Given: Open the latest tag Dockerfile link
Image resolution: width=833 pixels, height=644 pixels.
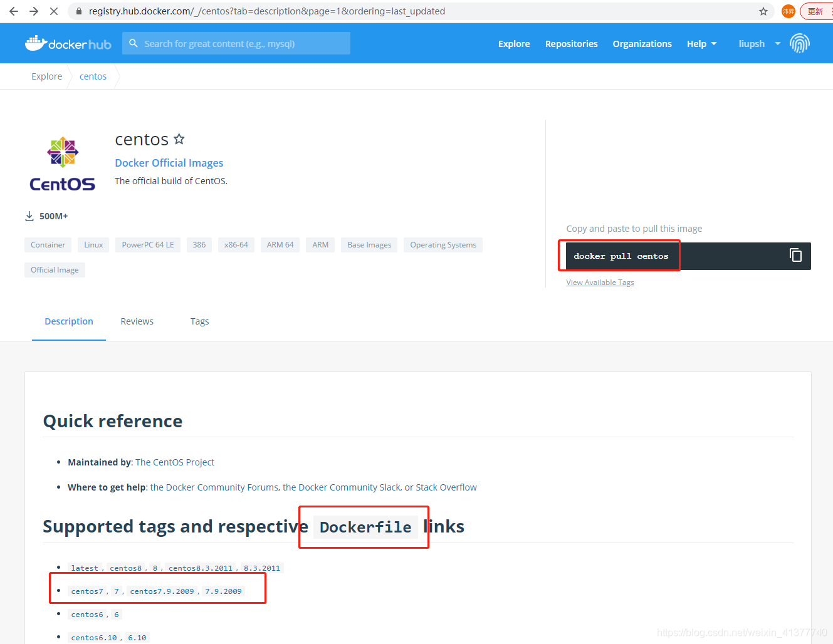Looking at the screenshot, I should click(85, 568).
